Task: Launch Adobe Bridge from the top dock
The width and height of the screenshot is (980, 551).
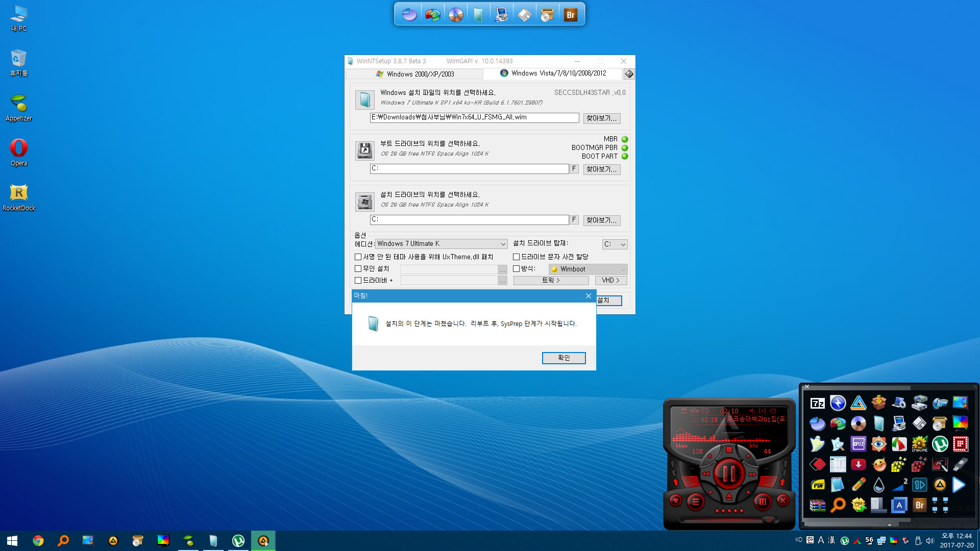Action: pos(570,14)
